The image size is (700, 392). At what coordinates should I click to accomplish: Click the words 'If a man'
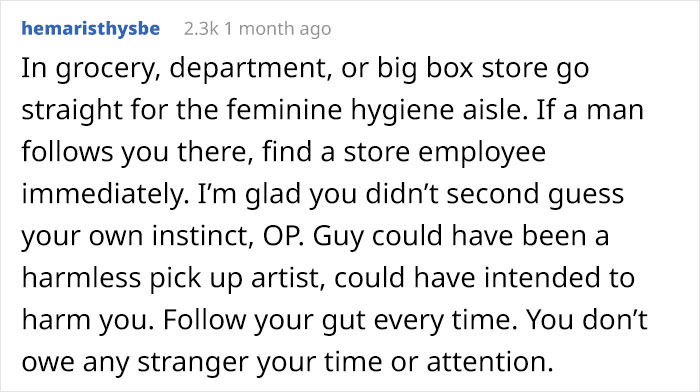590,110
